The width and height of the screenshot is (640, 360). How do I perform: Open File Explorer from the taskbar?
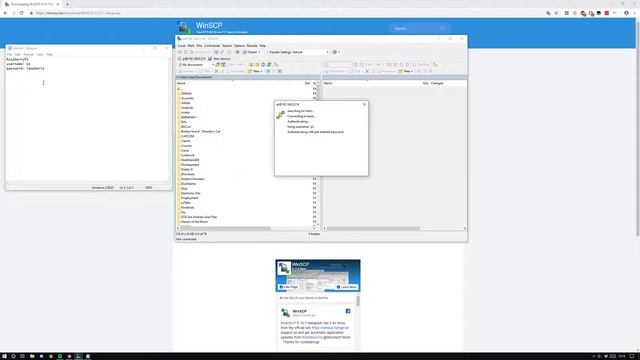click(32, 356)
